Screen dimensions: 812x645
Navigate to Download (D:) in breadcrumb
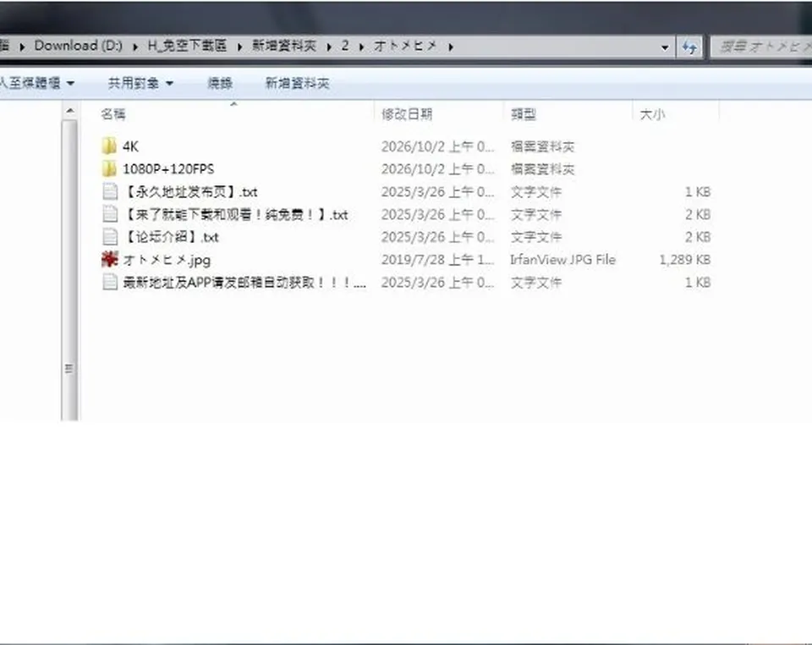[78, 46]
